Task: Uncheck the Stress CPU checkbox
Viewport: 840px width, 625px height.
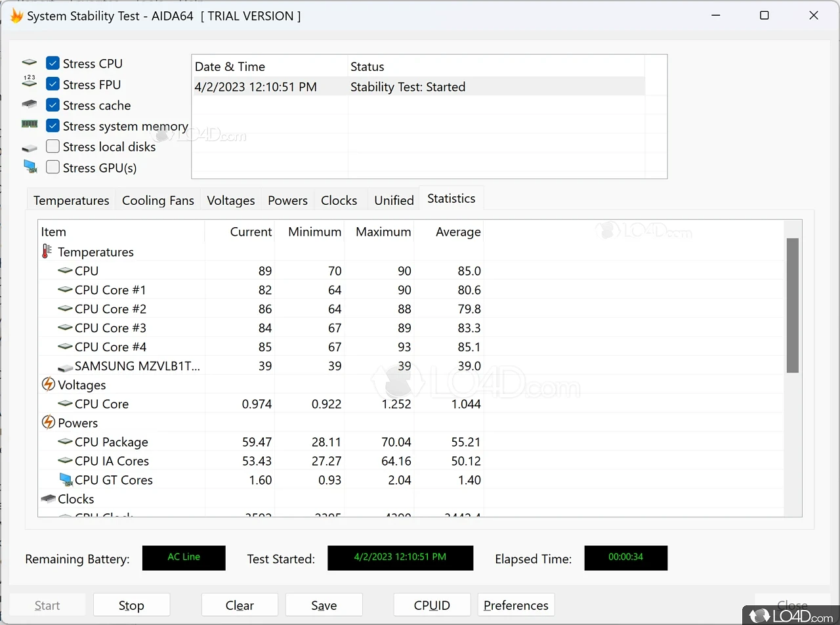Action: click(x=53, y=63)
